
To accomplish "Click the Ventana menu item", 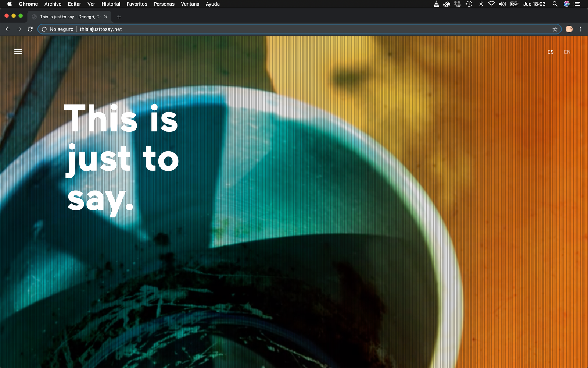I will 190,4.
